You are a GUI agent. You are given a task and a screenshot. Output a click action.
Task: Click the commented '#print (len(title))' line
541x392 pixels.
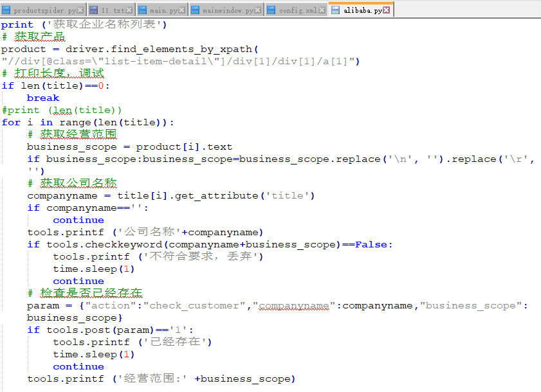(62, 110)
